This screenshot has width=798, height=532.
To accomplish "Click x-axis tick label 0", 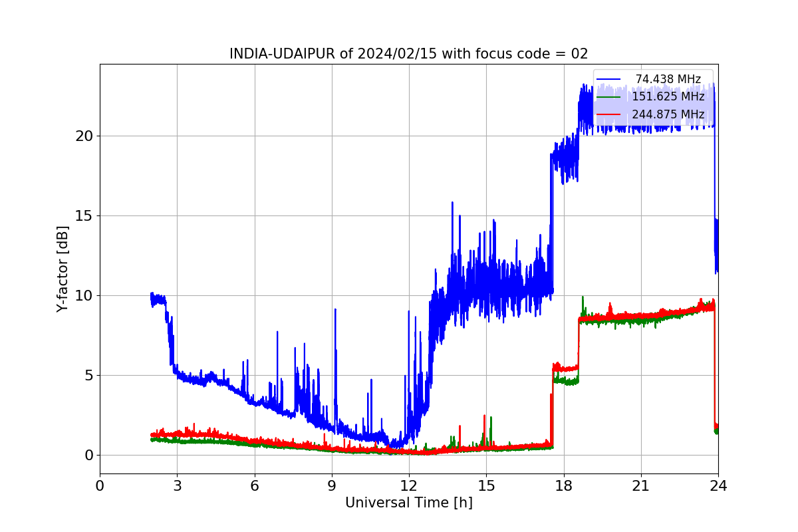I will pyautogui.click(x=100, y=485).
